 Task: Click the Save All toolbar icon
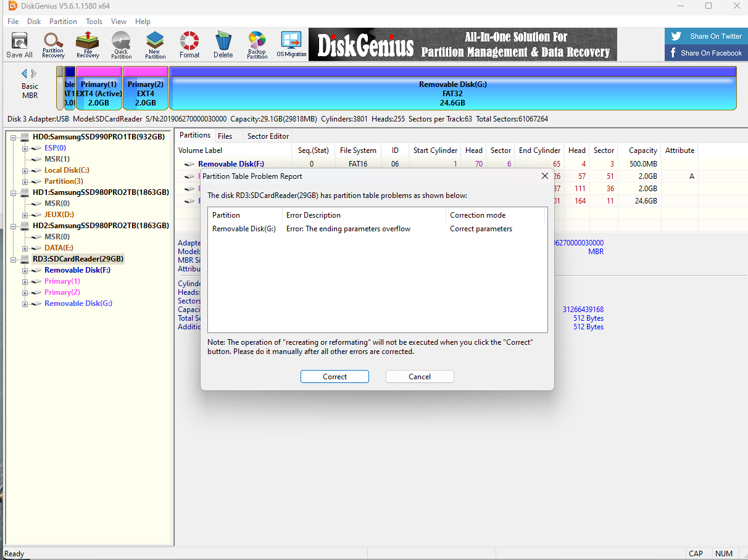click(19, 45)
